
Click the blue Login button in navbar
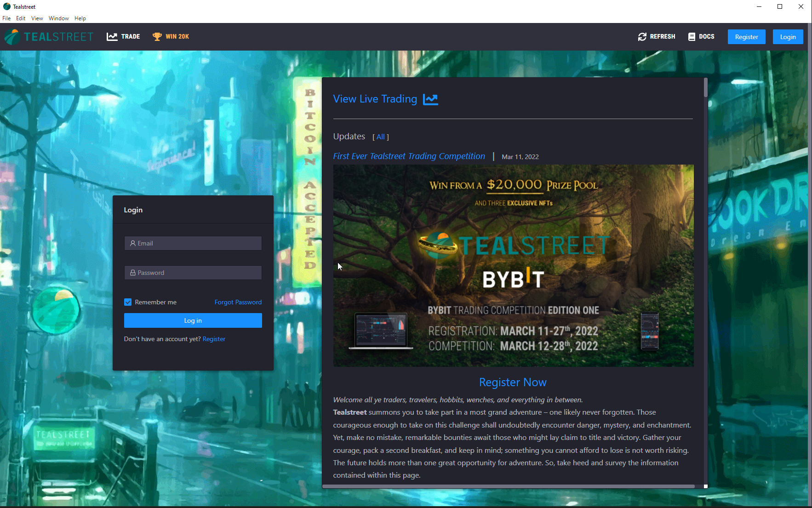788,37
